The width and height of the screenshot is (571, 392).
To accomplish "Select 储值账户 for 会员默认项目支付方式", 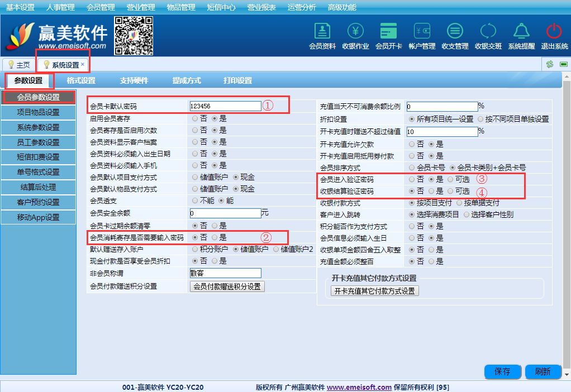I will tap(194, 177).
